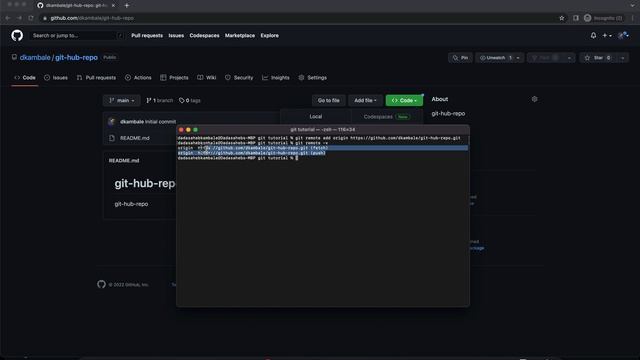Click the repository icon beside dkambale

tap(14, 58)
